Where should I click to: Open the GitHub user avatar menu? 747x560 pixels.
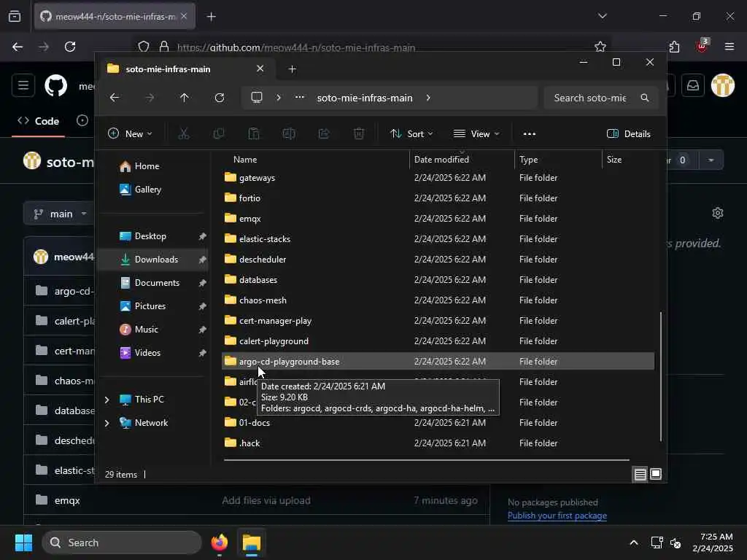(723, 86)
